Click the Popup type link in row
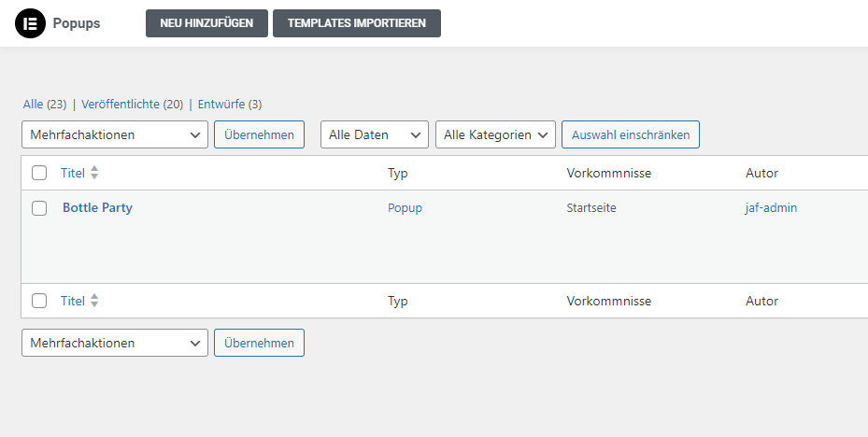Image resolution: width=868 pixels, height=437 pixels. tap(405, 208)
